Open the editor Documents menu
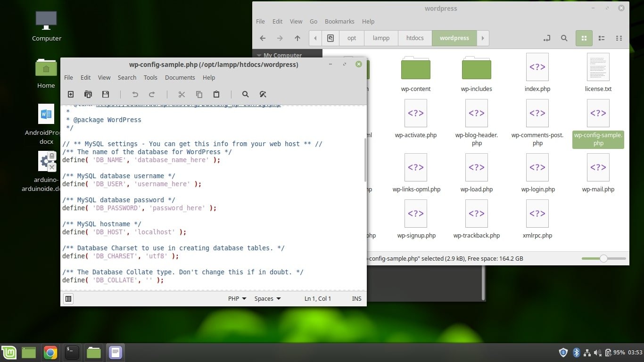Viewport: 644px width, 362px height. click(x=180, y=77)
